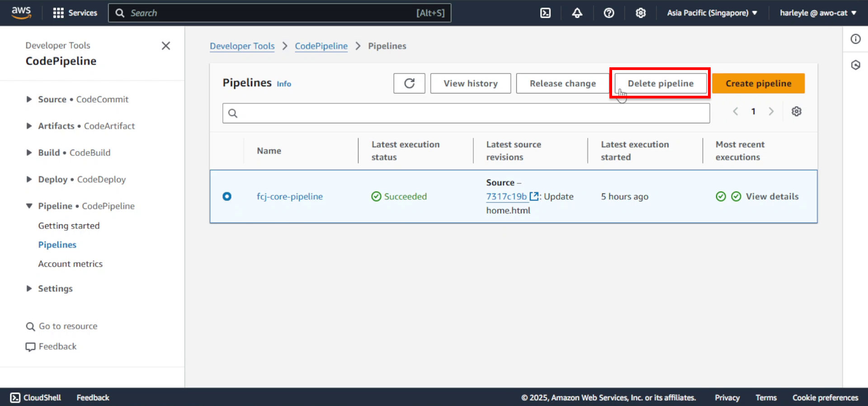Screen dimensions: 868x406
Task: Click the search magnifier in pipeline filter
Action: click(233, 113)
